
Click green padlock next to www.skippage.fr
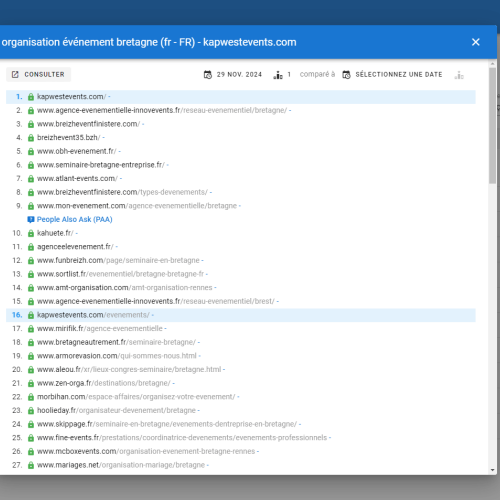click(x=31, y=424)
